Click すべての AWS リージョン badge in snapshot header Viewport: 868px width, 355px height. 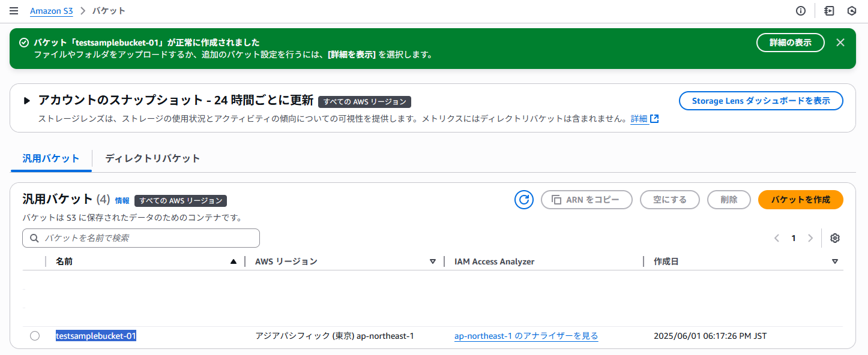pyautogui.click(x=364, y=101)
